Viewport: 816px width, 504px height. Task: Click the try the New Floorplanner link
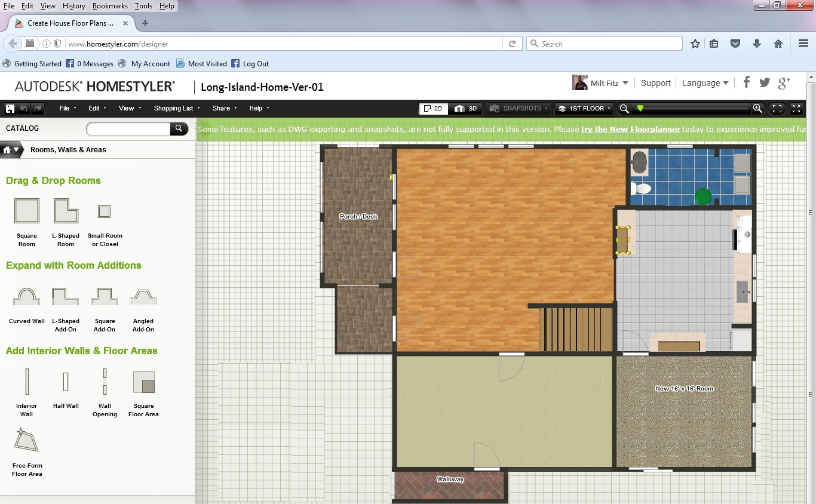631,129
